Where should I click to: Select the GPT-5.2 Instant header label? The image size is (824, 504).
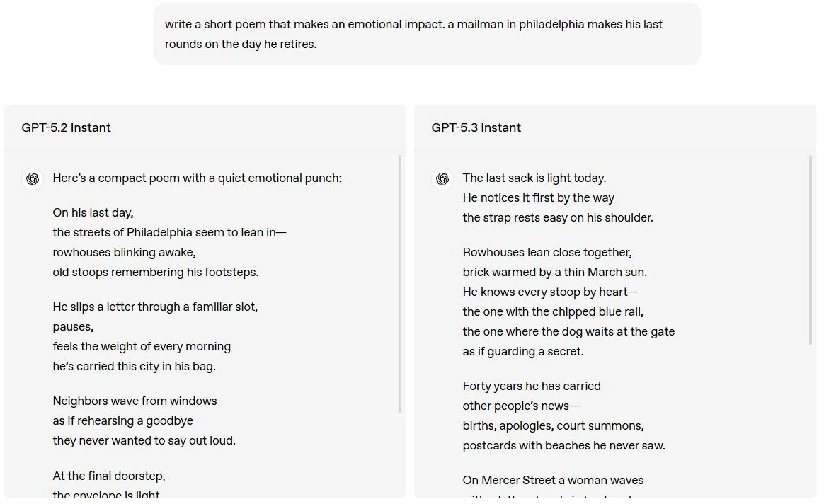tap(67, 128)
